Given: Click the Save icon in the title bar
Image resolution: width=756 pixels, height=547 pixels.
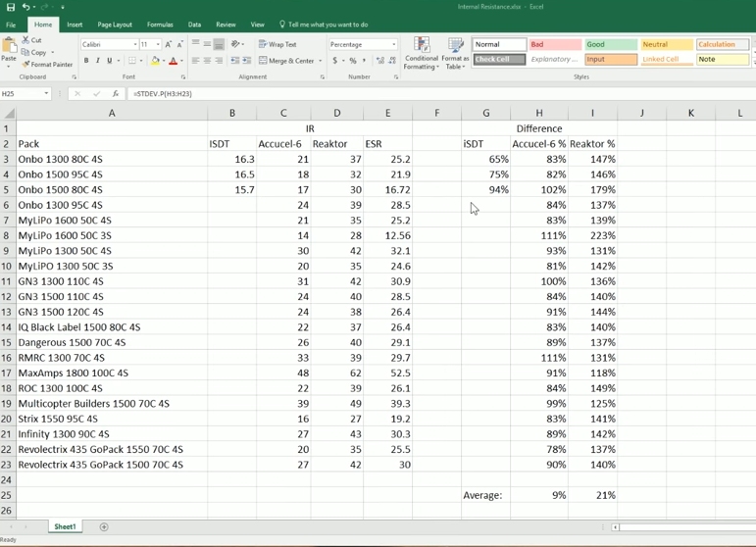Looking at the screenshot, I should point(10,7).
